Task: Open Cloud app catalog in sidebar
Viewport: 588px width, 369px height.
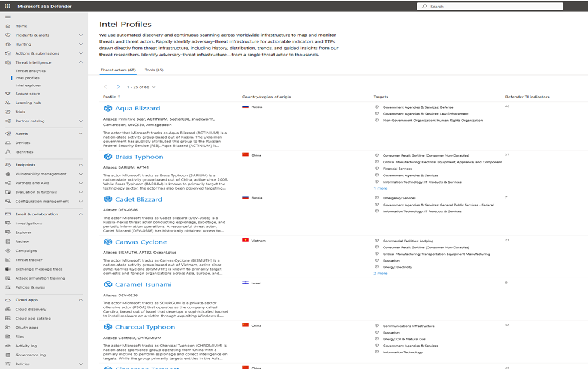Action: 33,319
